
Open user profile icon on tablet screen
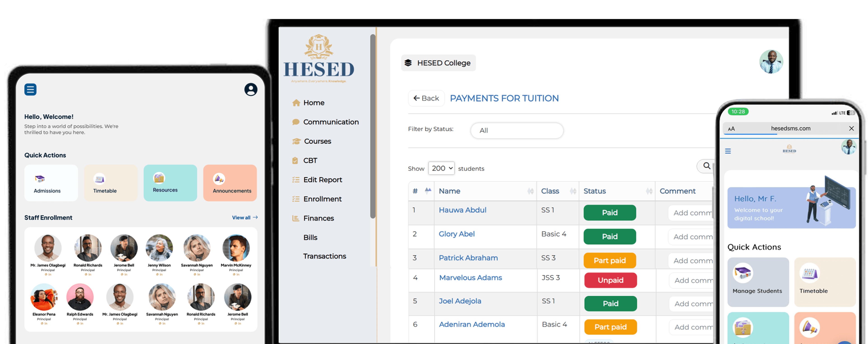251,89
